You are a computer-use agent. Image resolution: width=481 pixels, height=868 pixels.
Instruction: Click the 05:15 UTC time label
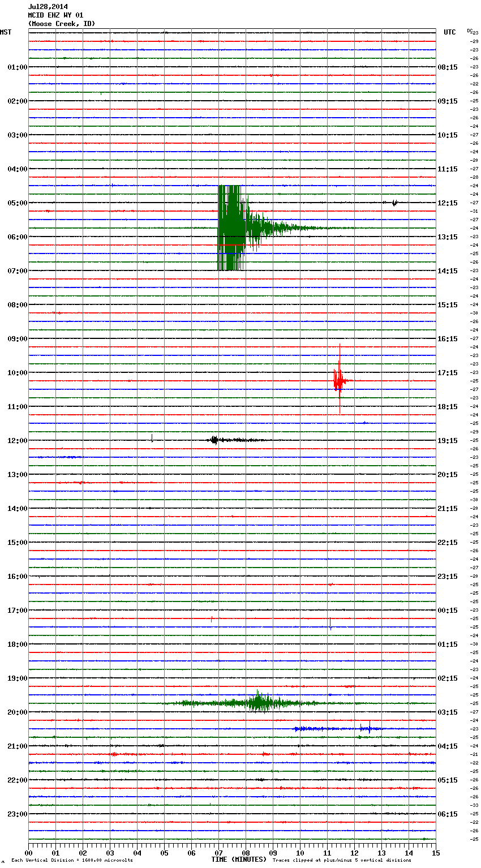pyautogui.click(x=448, y=780)
